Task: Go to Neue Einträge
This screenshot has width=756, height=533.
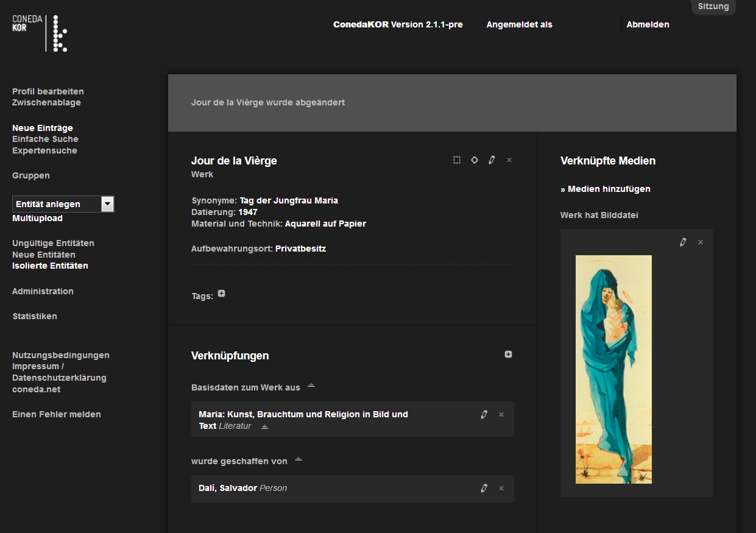Action: click(43, 128)
